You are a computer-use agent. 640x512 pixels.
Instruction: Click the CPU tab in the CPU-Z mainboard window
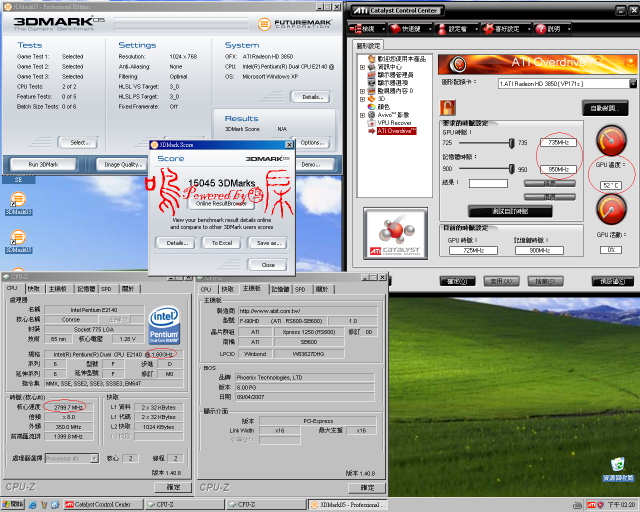[206, 289]
